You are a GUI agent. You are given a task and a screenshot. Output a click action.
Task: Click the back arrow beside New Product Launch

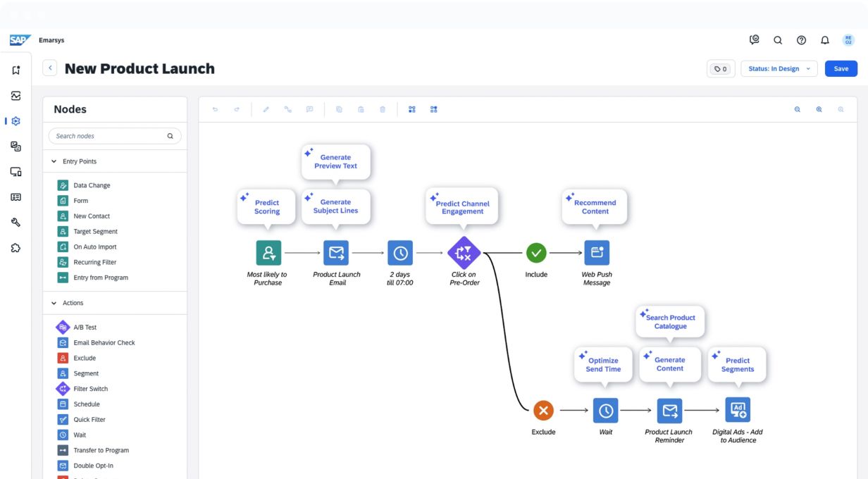50,68
